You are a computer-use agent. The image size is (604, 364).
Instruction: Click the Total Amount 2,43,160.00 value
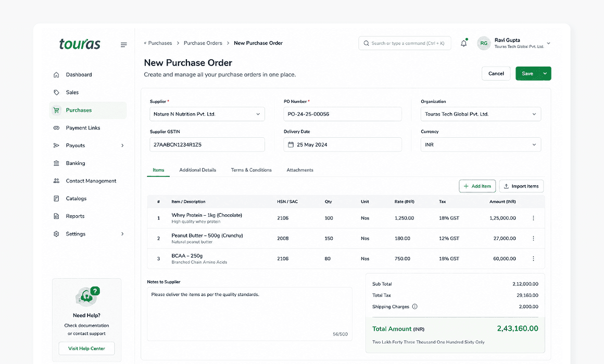[x=518, y=329]
